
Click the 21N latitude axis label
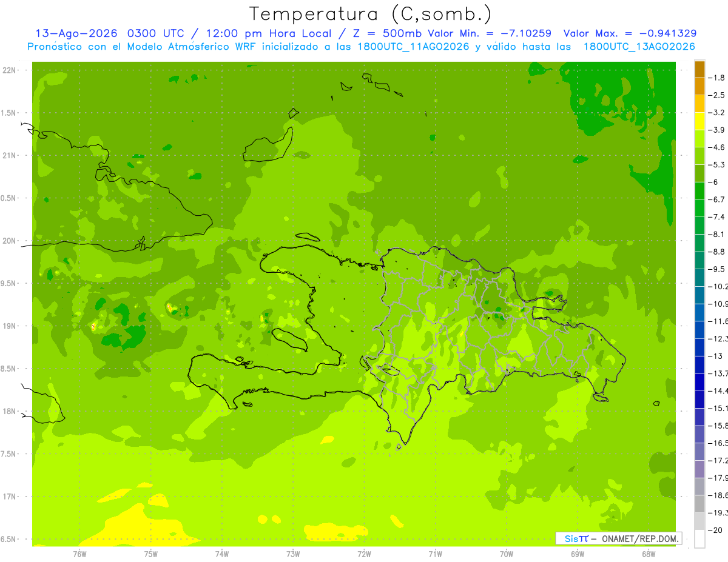[10, 156]
